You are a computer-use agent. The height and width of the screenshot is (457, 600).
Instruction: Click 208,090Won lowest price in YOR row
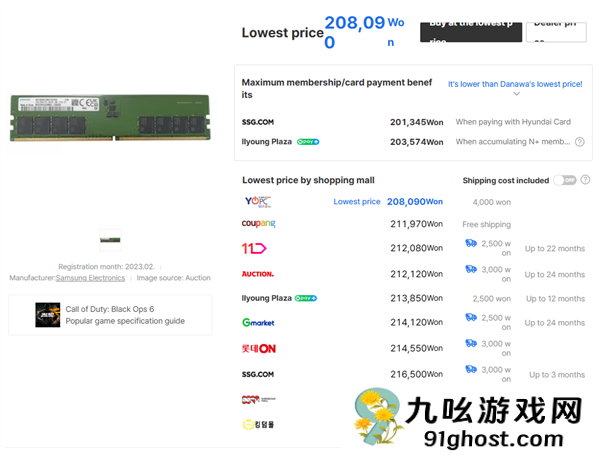tap(415, 202)
